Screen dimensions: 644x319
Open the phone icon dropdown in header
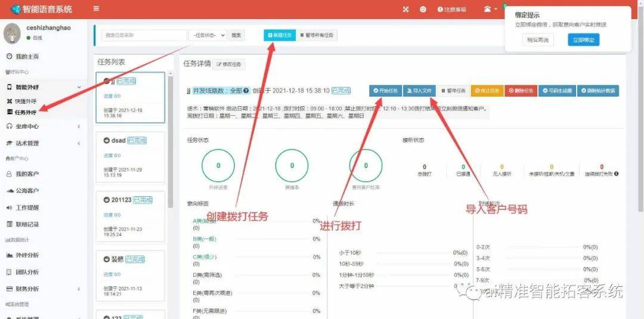click(x=490, y=9)
